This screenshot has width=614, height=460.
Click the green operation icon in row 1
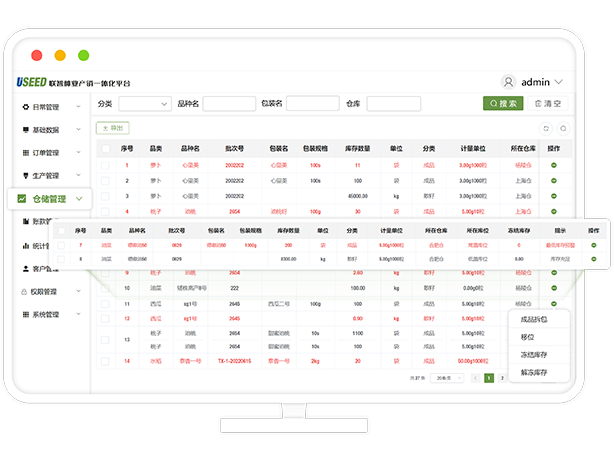554,164
